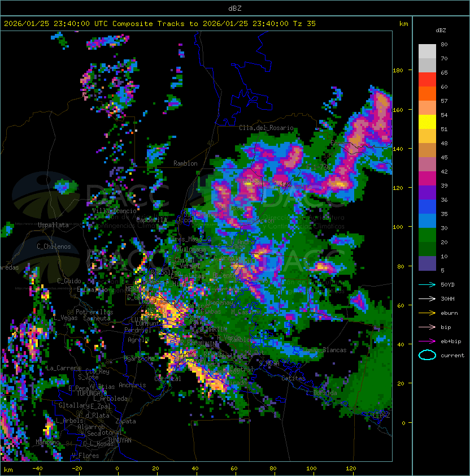
Task: Click the cyan 'current' ellipse legend icon
Action: pyautogui.click(x=427, y=355)
